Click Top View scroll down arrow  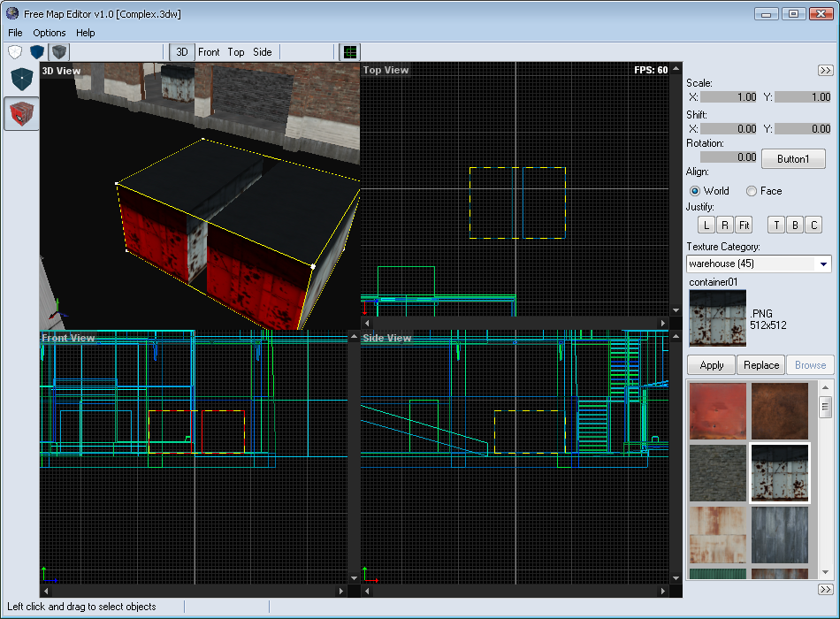(676, 310)
